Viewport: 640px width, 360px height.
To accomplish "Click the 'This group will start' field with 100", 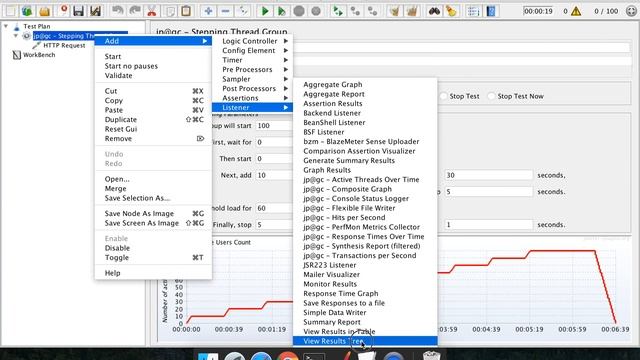I will (274, 126).
